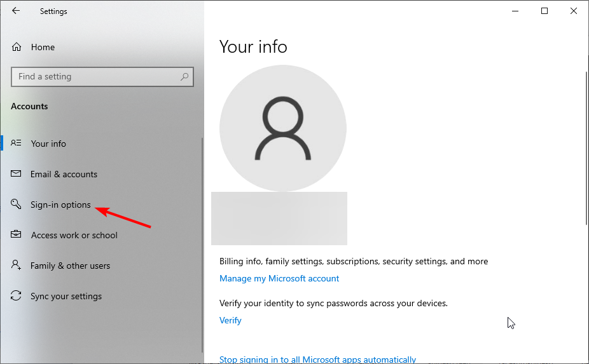Click the sidebar vertical scrollbar

point(202,245)
